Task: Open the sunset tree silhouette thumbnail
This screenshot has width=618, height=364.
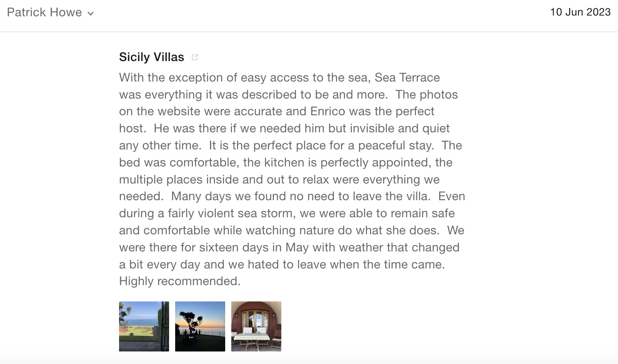Action: click(x=200, y=326)
